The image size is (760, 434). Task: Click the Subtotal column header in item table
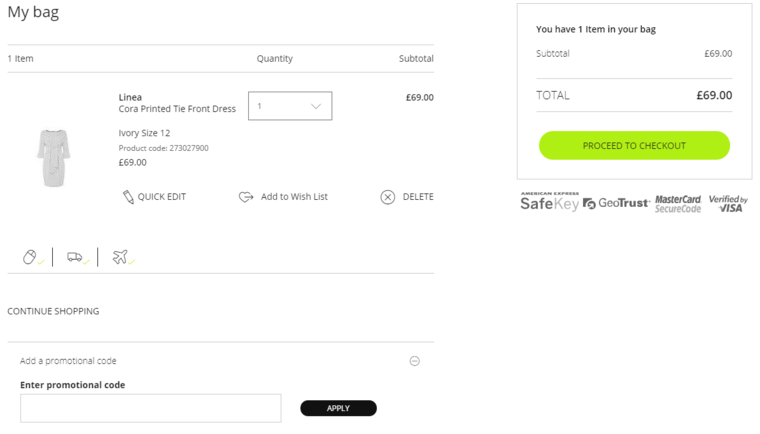click(416, 59)
